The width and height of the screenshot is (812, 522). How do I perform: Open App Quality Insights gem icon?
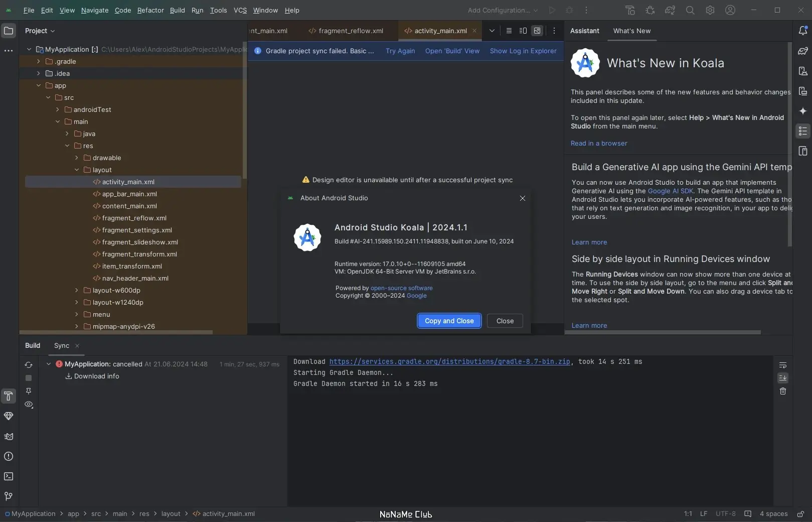(9, 416)
